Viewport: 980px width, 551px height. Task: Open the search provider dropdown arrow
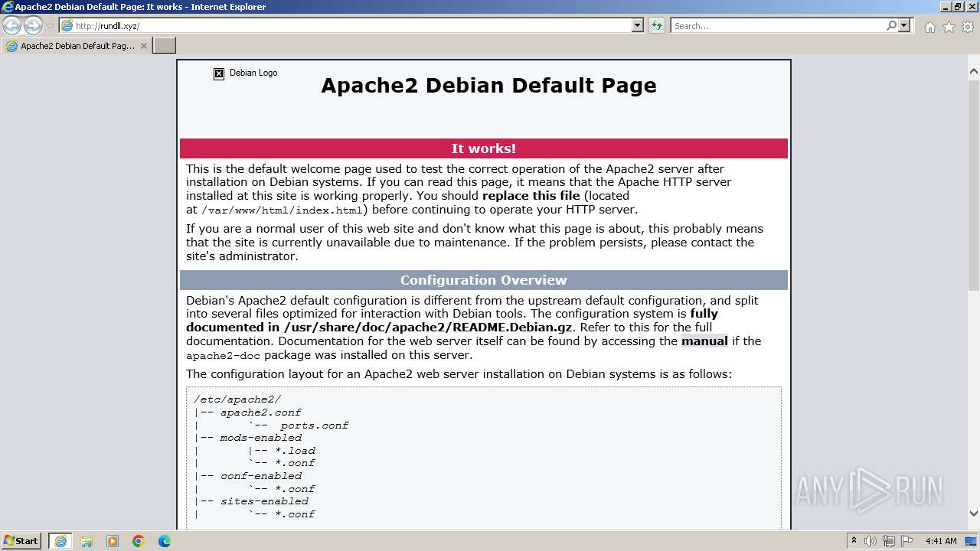(904, 26)
